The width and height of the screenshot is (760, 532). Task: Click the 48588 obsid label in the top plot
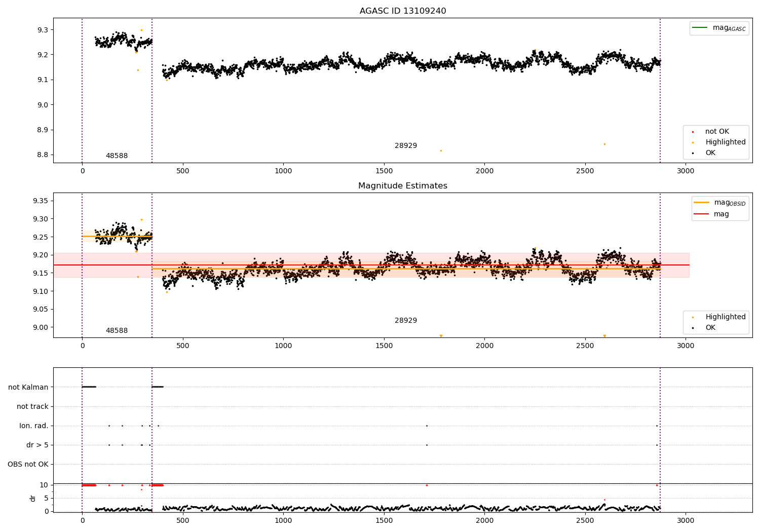(x=117, y=156)
